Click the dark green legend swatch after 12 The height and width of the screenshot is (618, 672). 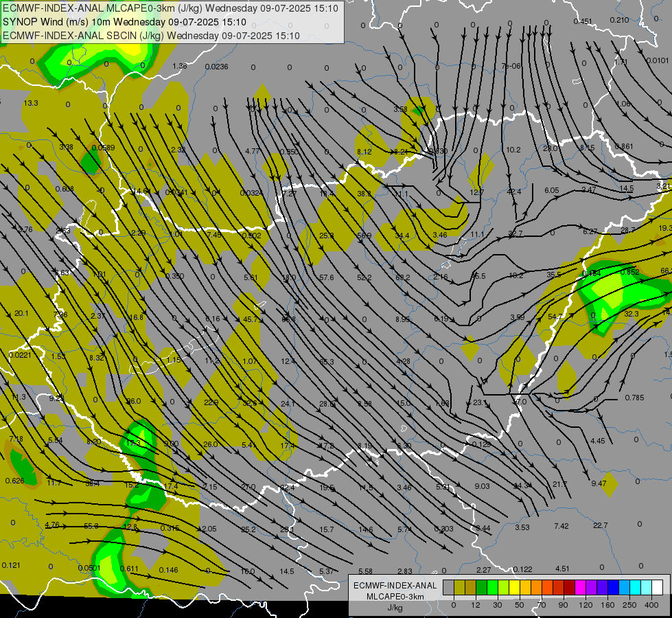click(481, 588)
